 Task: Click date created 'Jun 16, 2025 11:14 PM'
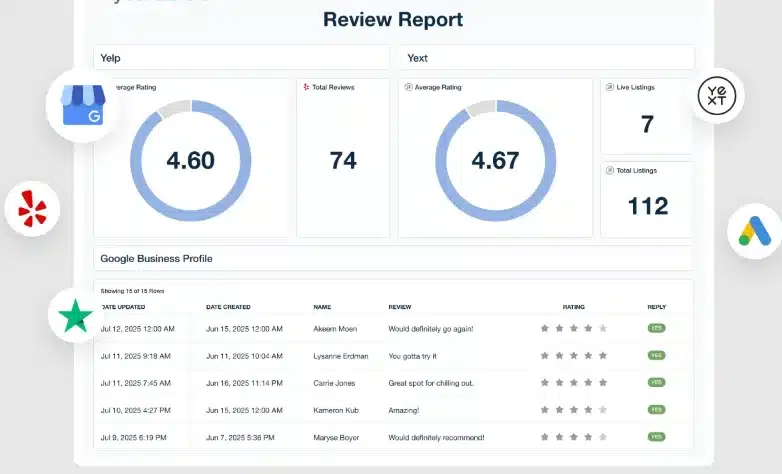point(244,383)
